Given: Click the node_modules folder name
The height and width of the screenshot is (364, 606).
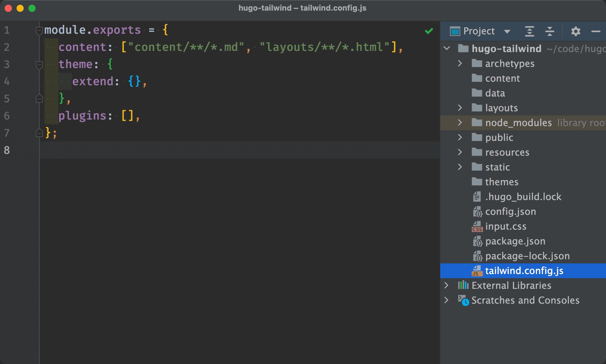Looking at the screenshot, I should (518, 123).
